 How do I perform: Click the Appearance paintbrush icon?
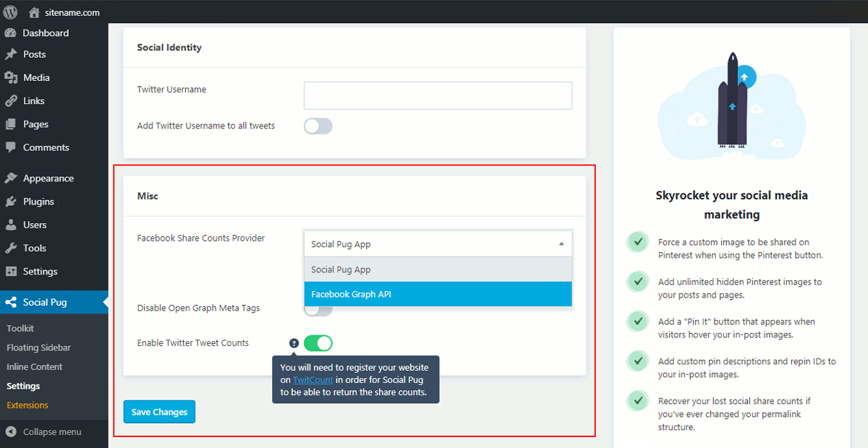tap(10, 178)
